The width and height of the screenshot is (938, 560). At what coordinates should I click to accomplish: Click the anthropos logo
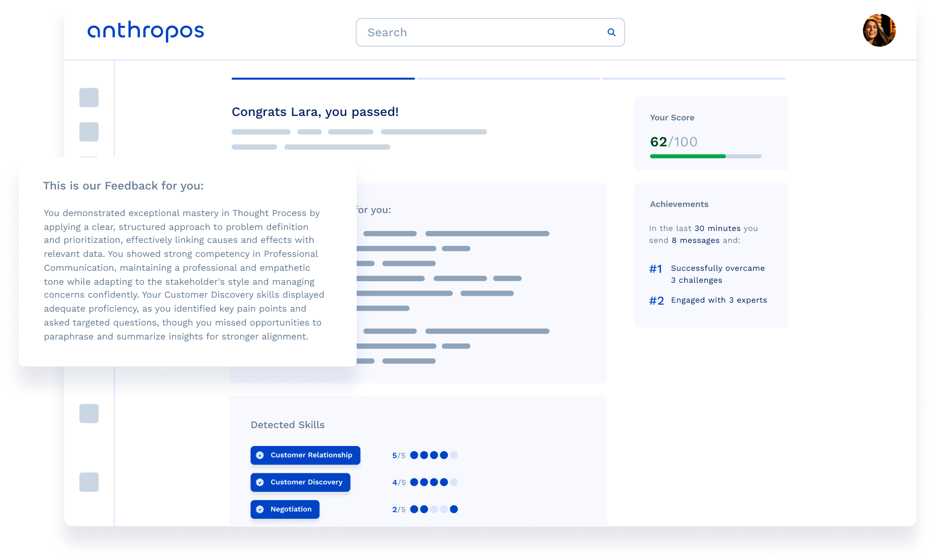pyautogui.click(x=145, y=31)
